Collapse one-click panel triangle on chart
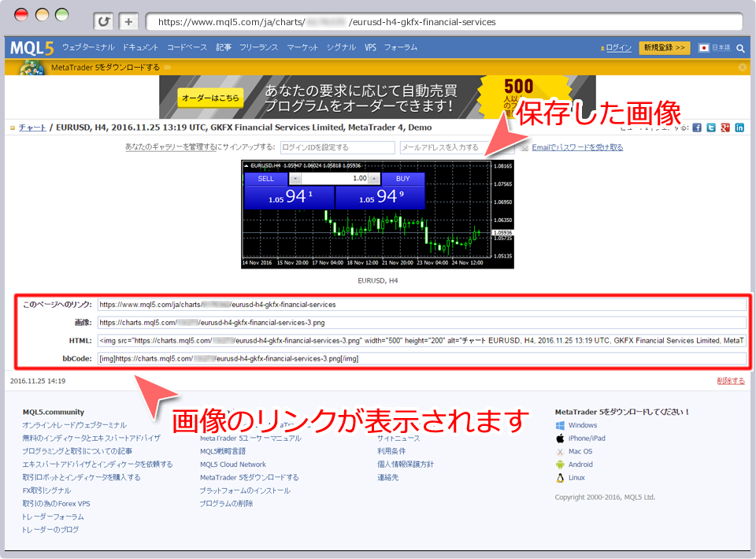This screenshot has height=559, width=756. (x=246, y=166)
